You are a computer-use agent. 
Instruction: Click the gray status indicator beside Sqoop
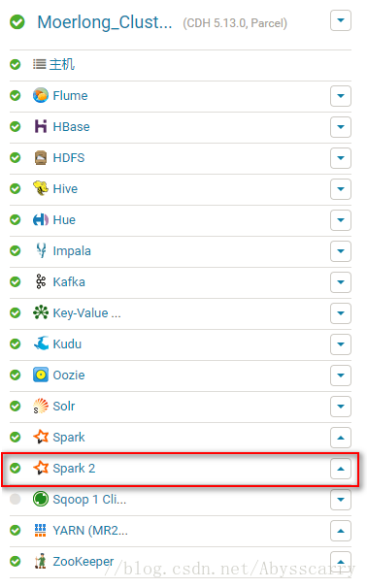point(15,499)
